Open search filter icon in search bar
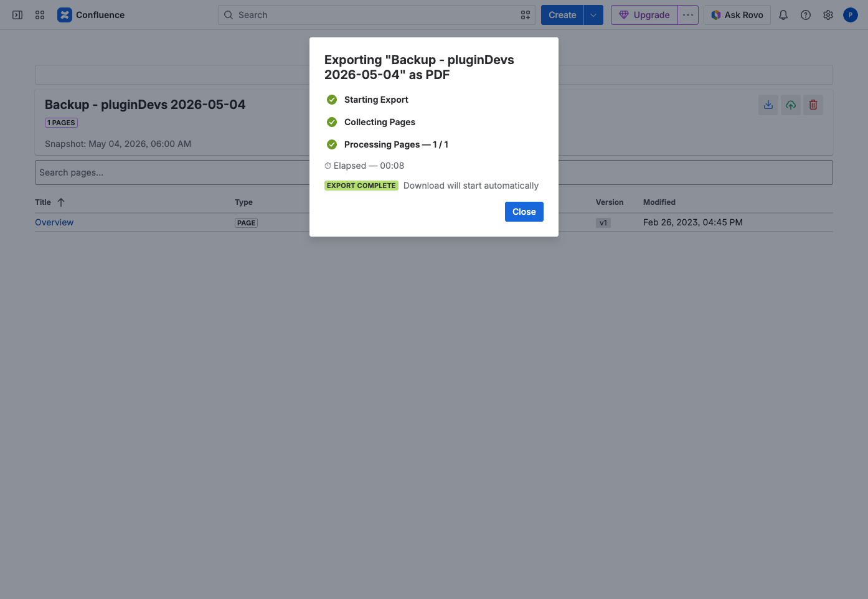This screenshot has width=868, height=599. click(526, 15)
